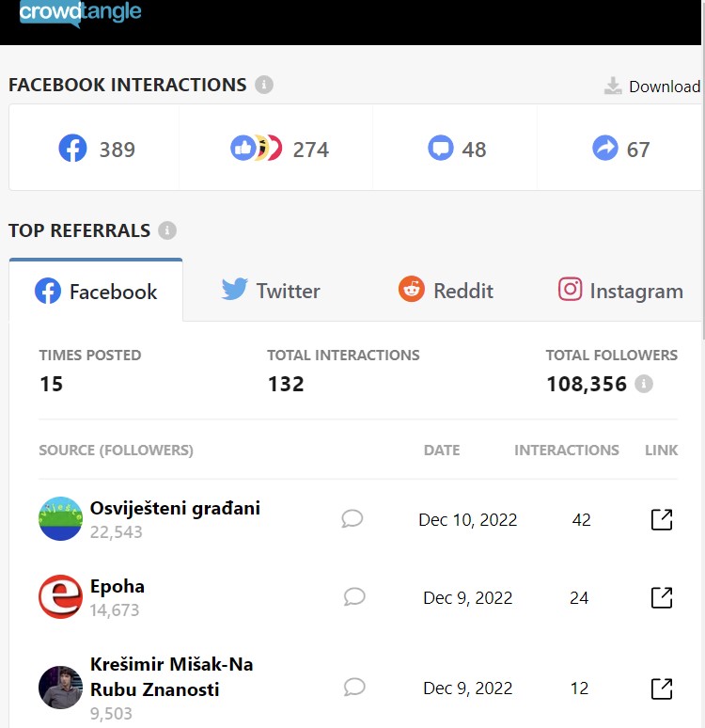Click comment bubble for Krešimir Mišak row

[354, 688]
